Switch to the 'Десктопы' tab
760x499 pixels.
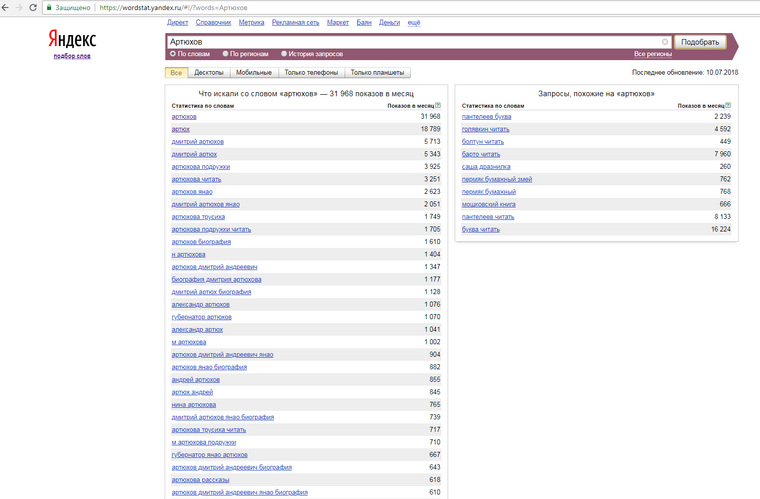coord(209,73)
